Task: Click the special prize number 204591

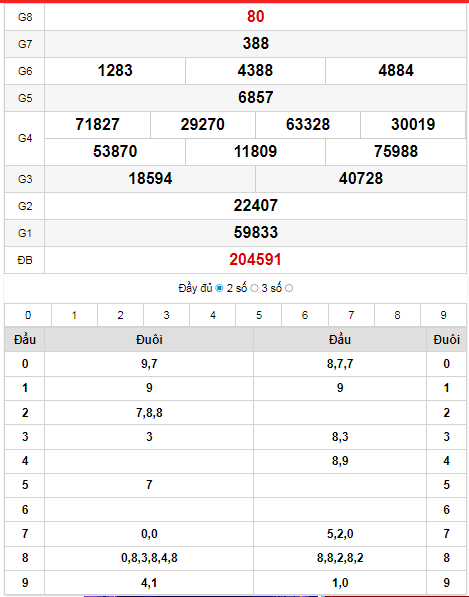Action: point(255,260)
